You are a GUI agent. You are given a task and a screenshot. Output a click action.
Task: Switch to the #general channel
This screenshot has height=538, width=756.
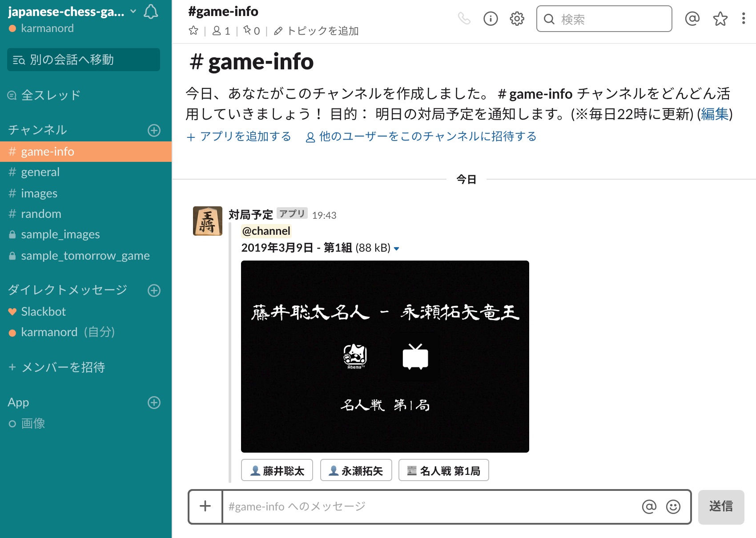(40, 172)
